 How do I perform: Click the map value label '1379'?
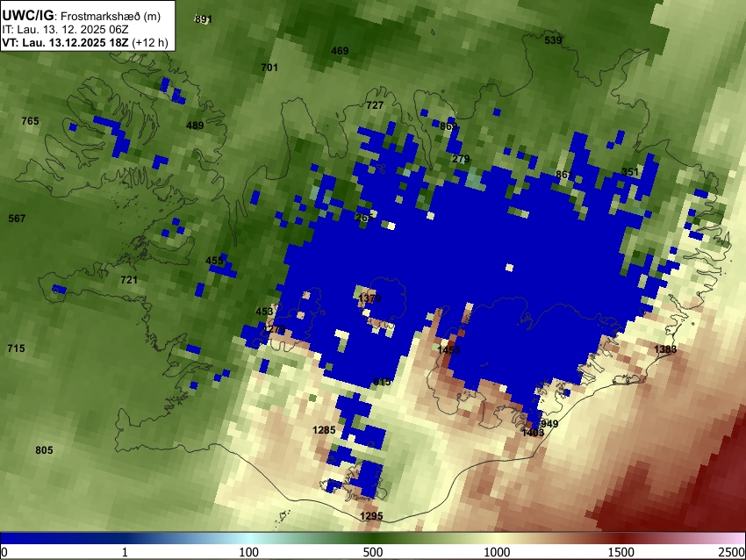369,298
